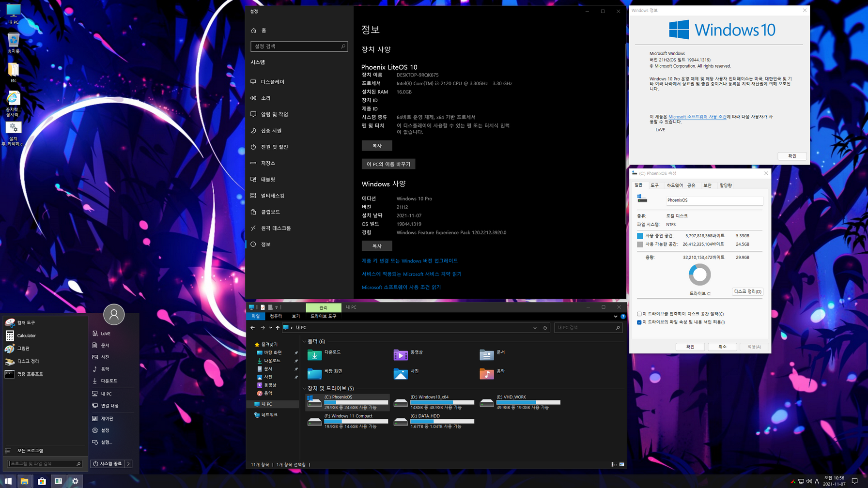The height and width of the screenshot is (488, 868).
Task: Go back using Explorer back arrow
Action: [x=253, y=328]
